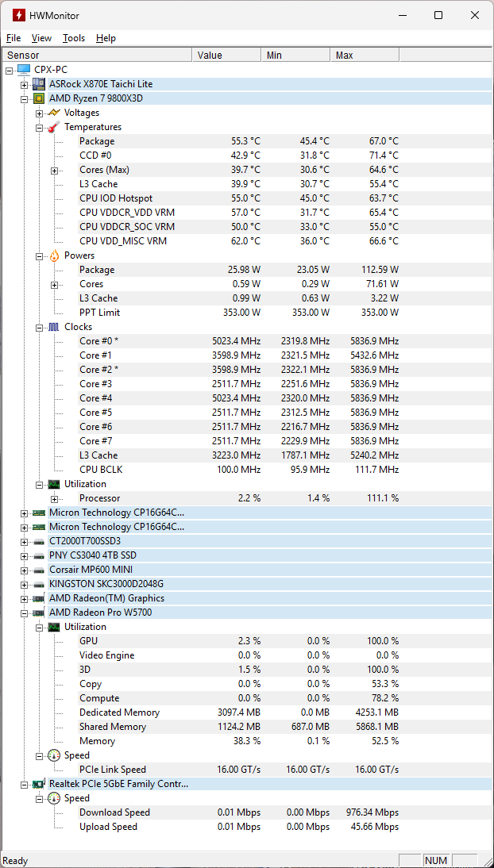This screenshot has width=494, height=868.
Task: Collapse the CPX-PC root node
Action: tap(9, 69)
